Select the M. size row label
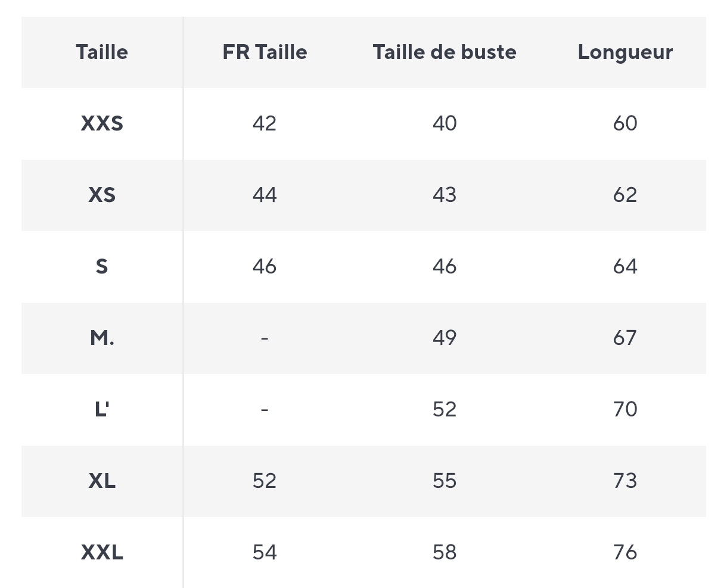This screenshot has height=588, width=727. pos(102,338)
